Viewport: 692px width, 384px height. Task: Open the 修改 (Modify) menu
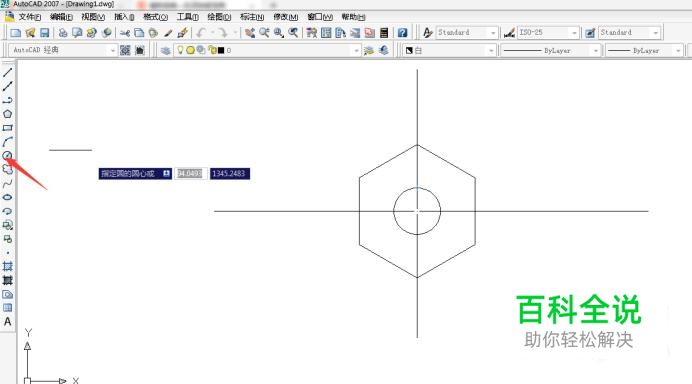[x=286, y=17]
